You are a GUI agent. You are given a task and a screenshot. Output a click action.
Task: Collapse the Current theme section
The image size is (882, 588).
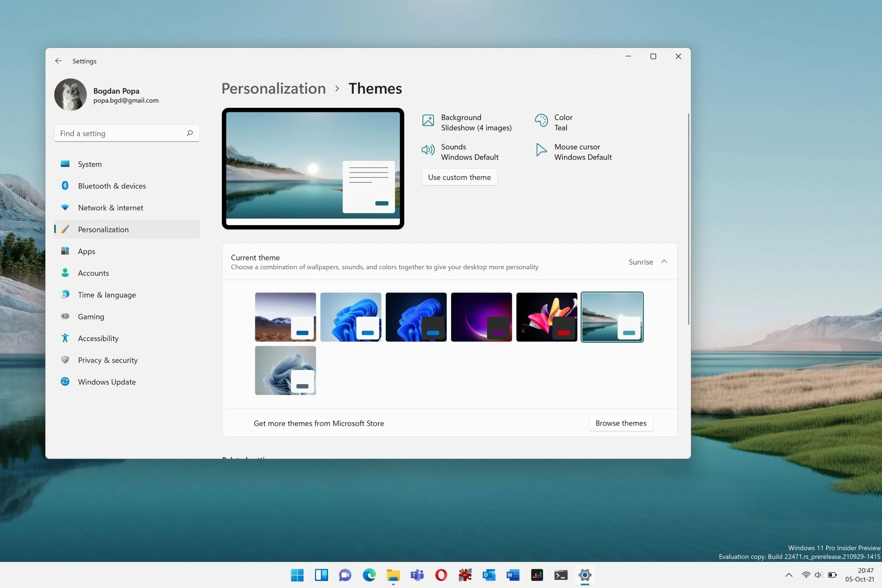pyautogui.click(x=664, y=262)
